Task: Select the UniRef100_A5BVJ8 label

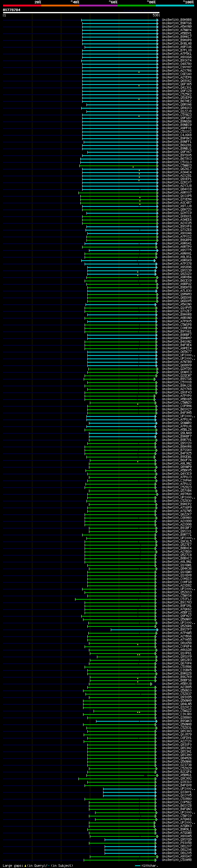Action: [x=177, y=684]
